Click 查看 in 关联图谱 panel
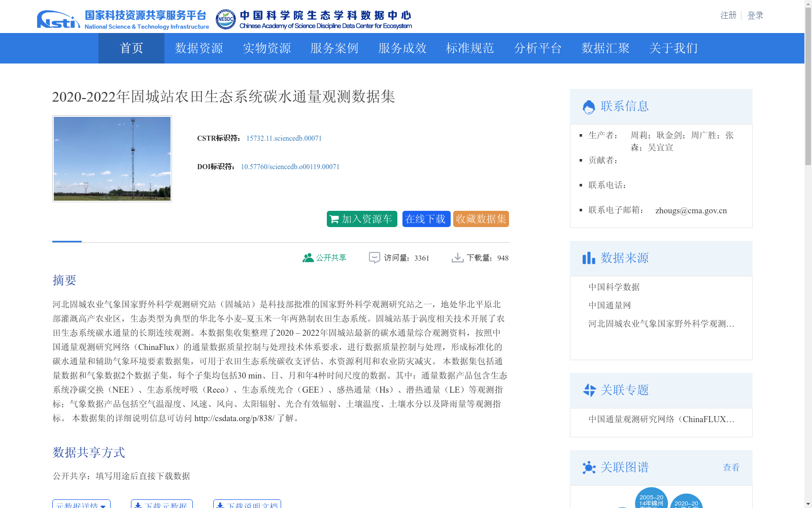The height and width of the screenshot is (508, 812). [731, 467]
